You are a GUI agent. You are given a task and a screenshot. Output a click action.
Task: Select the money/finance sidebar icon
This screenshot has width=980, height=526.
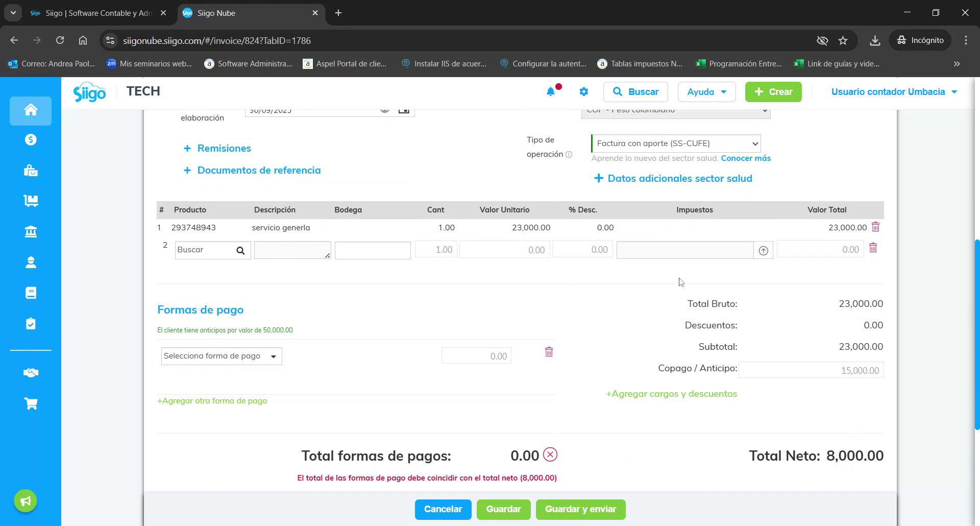[31, 139]
